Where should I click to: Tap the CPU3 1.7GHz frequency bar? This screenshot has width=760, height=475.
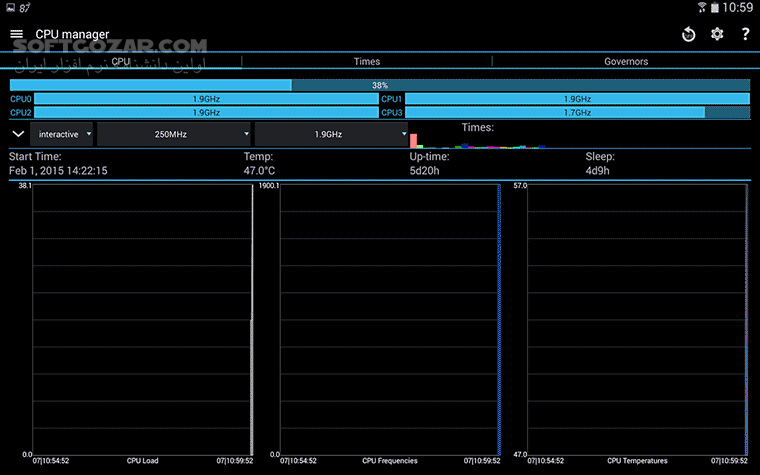(577, 113)
